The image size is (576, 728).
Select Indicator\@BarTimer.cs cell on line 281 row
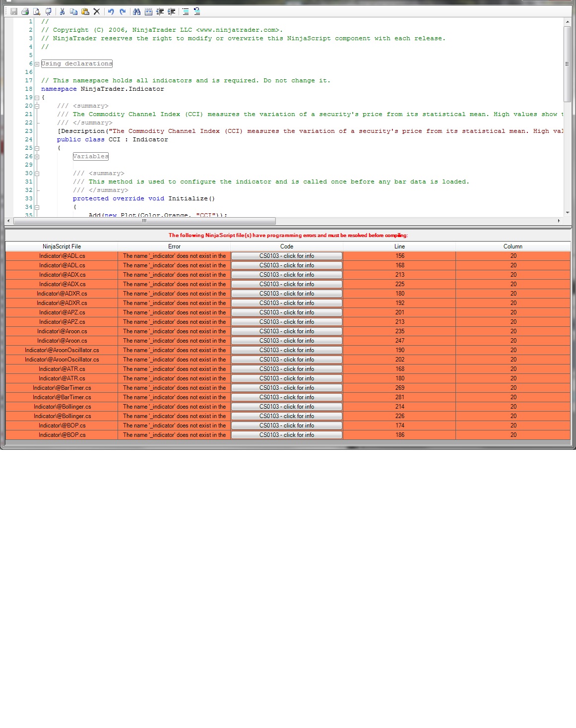tap(62, 397)
